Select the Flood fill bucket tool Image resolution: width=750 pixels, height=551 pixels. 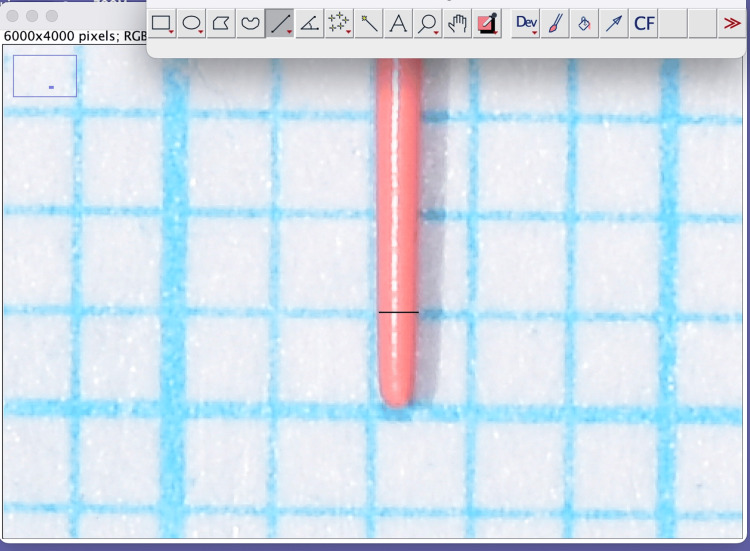[x=585, y=23]
